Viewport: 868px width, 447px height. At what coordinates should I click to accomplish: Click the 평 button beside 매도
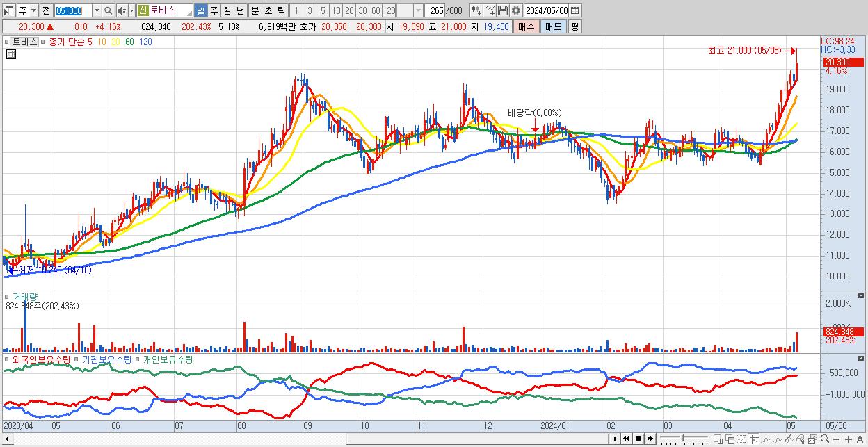(x=574, y=26)
